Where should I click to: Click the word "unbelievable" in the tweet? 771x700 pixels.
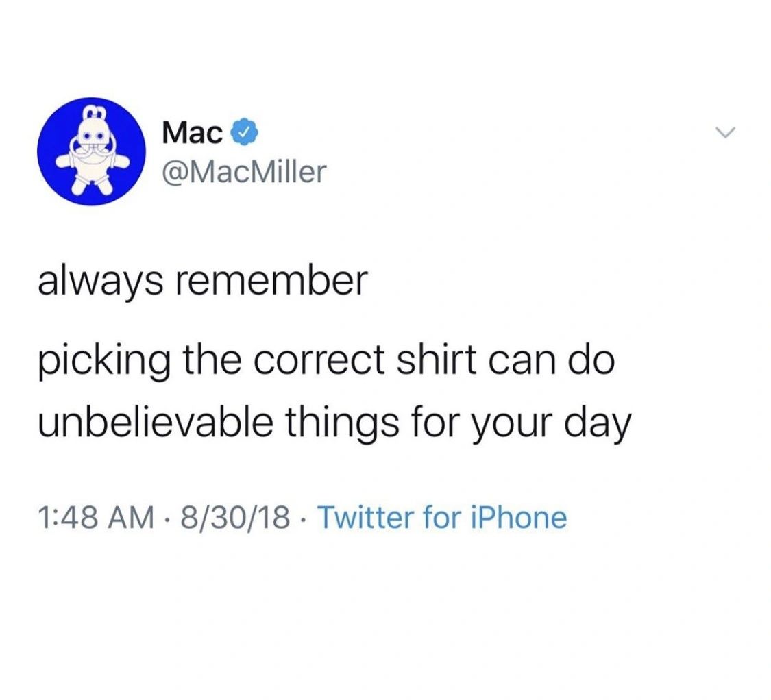coord(156,422)
